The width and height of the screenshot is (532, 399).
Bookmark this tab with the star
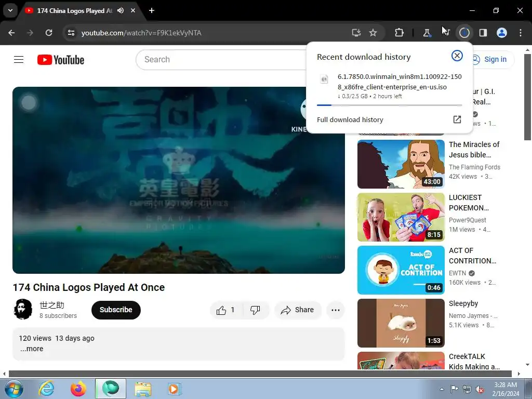coord(373,33)
